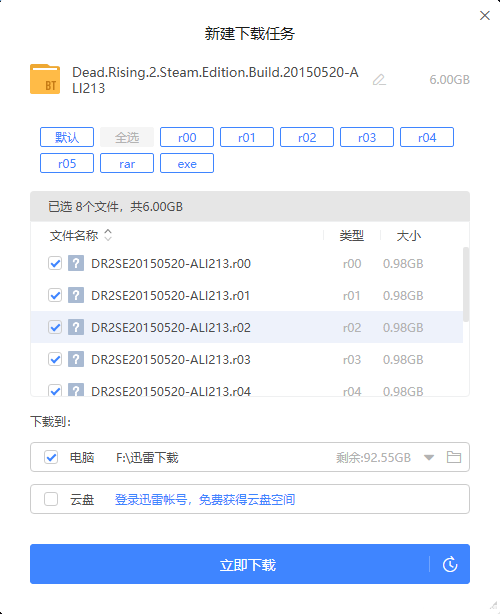
Task: Click the unknown file type icon for the r00 file
Action: click(76, 263)
